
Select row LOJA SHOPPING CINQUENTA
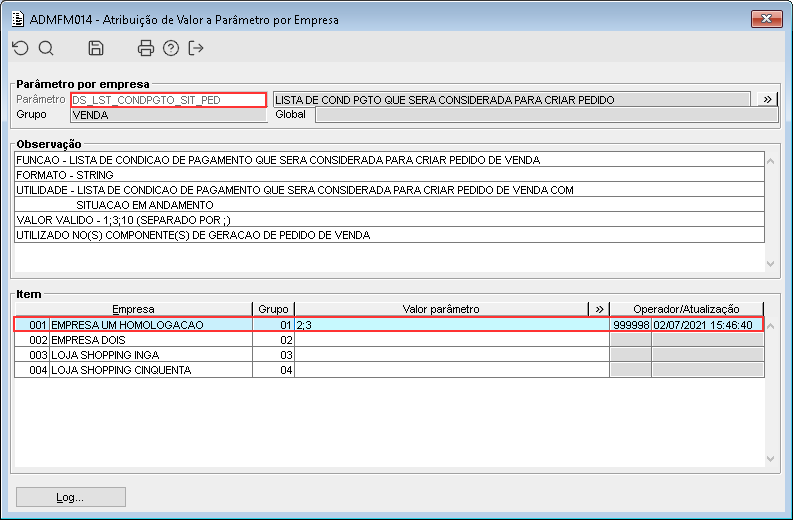(388, 370)
